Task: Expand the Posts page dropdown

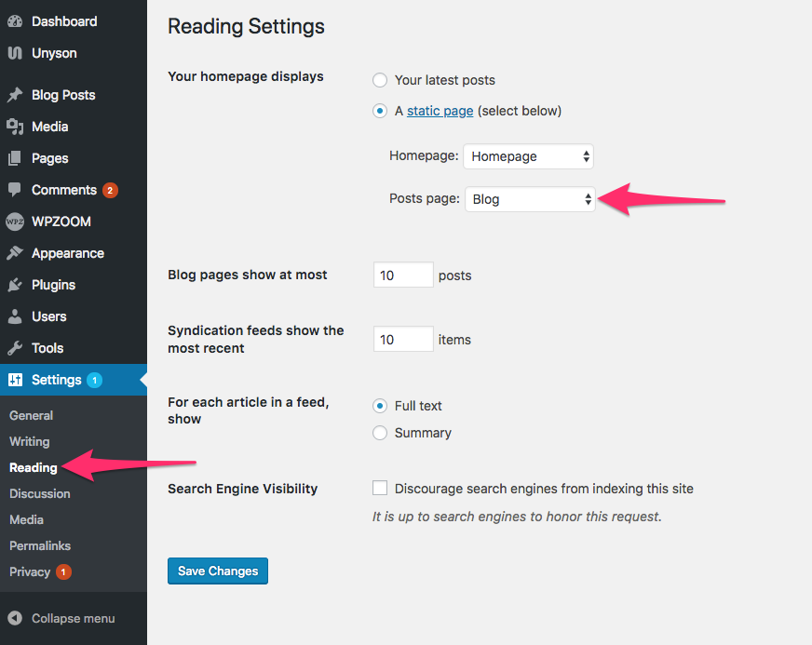Action: [529, 199]
